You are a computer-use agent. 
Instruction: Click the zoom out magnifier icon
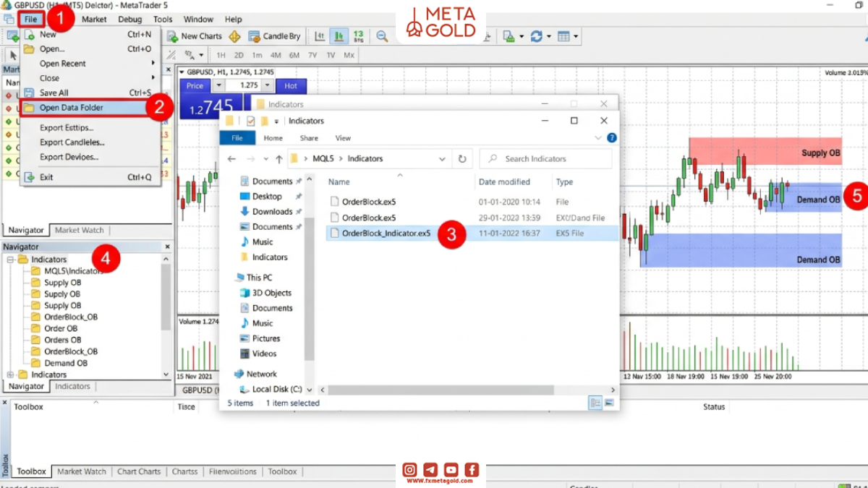(x=382, y=36)
